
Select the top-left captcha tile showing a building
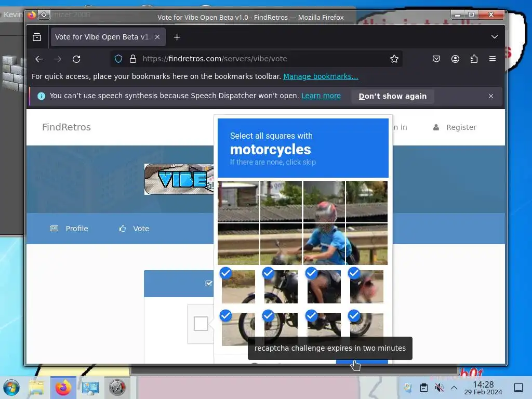pyautogui.click(x=238, y=202)
